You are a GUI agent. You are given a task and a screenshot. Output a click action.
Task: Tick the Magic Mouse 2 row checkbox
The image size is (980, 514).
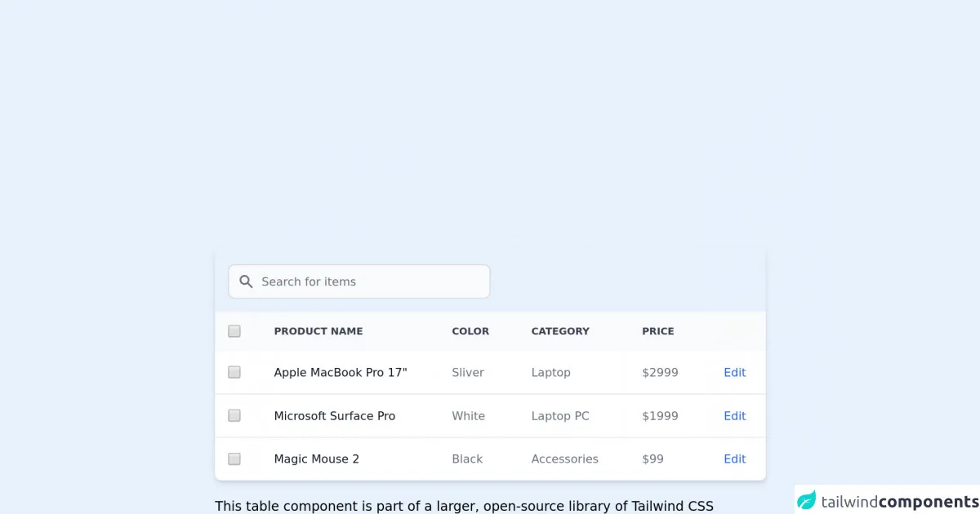[234, 459]
